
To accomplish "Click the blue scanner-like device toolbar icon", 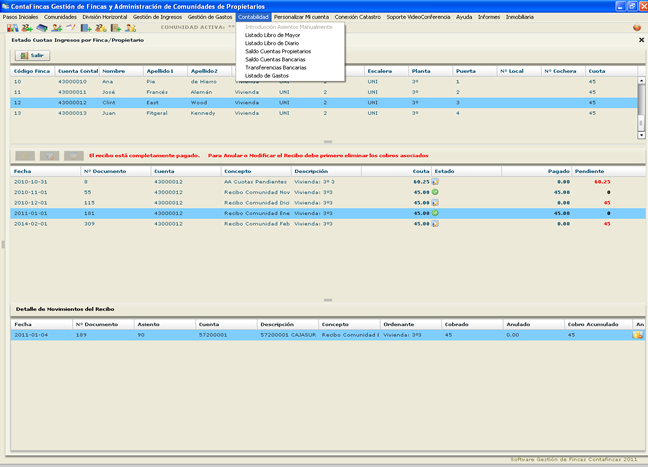I will coord(42,28).
